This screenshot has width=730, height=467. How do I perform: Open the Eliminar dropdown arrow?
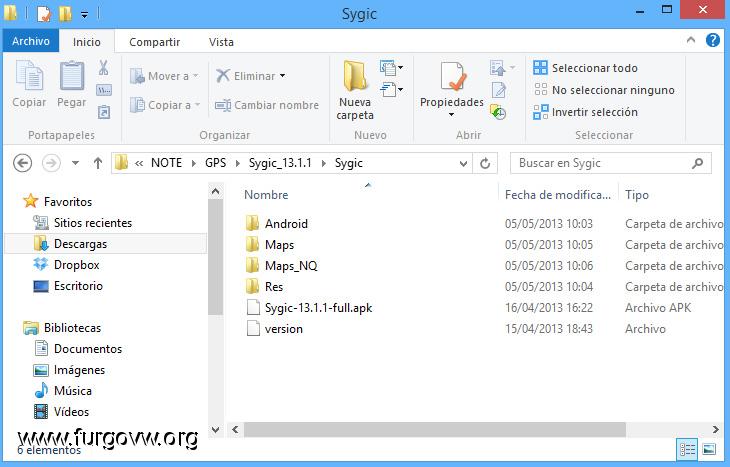tap(283, 76)
